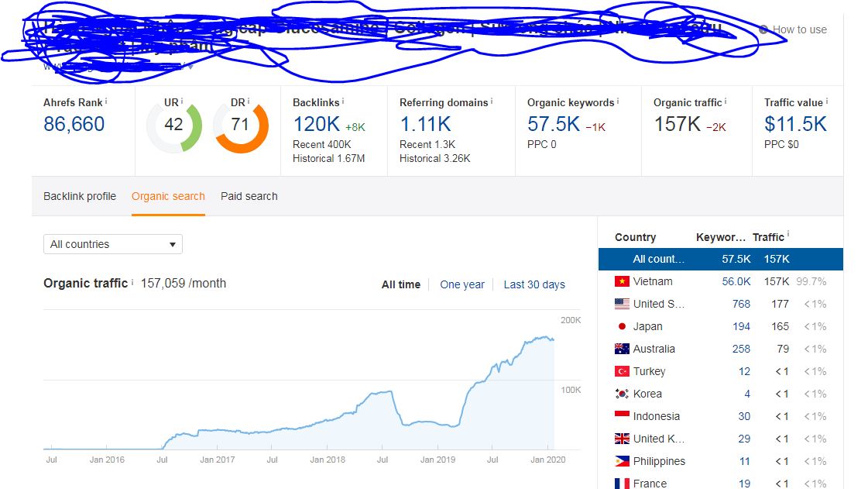The image size is (868, 489).
Task: Open the 120K backlinks count
Action: 317,124
